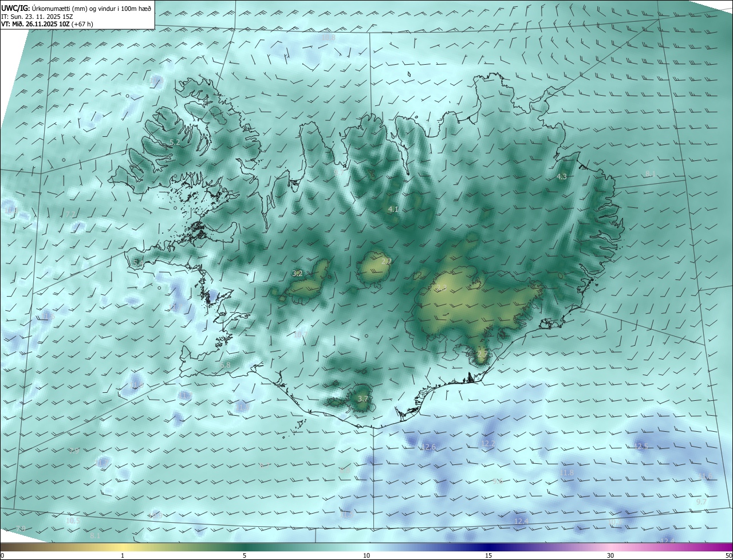Click the '5' label on color scale

coord(245,555)
